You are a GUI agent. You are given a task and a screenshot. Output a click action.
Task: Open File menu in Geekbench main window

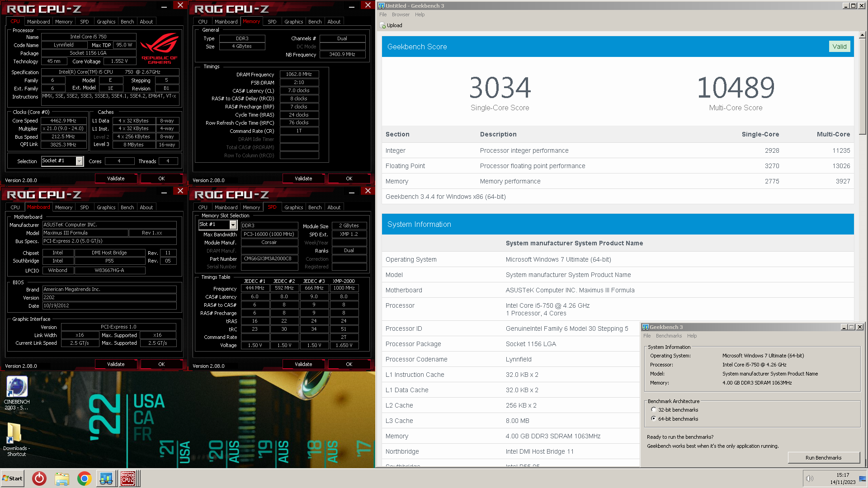pyautogui.click(x=383, y=14)
